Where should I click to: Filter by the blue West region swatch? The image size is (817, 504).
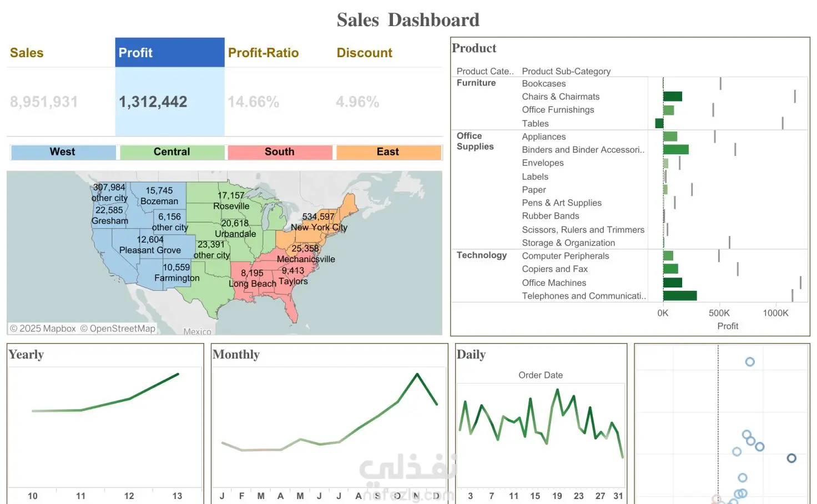(63, 152)
